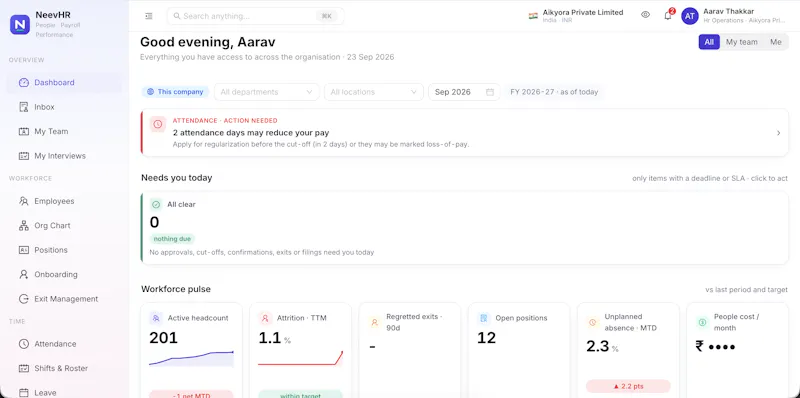Click the Active headcount value 201
800x398 pixels.
163,338
